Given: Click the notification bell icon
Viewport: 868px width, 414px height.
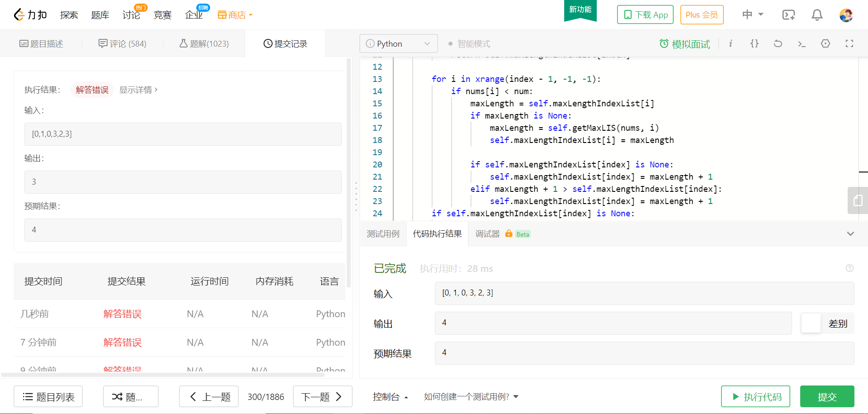Looking at the screenshot, I should point(817,15).
